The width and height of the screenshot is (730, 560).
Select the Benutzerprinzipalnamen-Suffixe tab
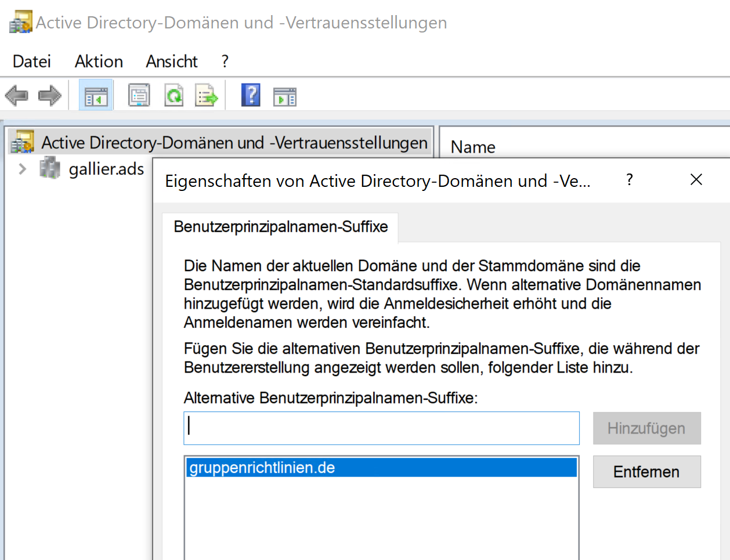281,227
